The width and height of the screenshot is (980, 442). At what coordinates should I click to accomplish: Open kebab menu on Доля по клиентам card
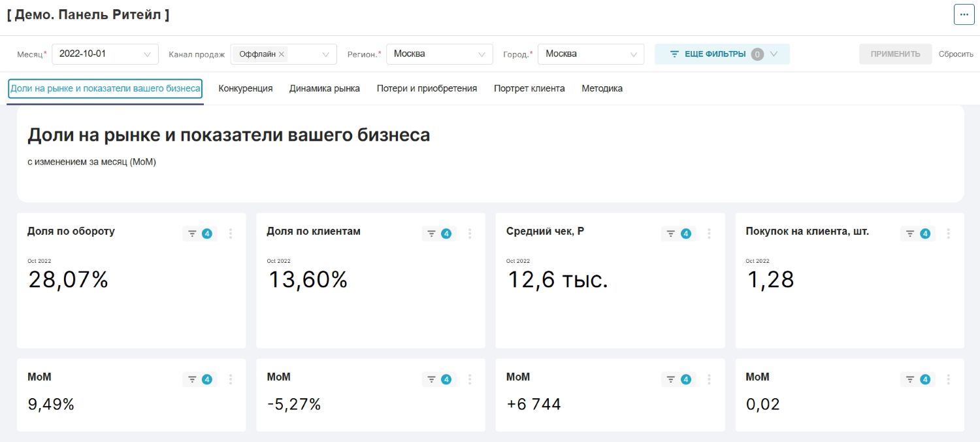pyautogui.click(x=470, y=233)
